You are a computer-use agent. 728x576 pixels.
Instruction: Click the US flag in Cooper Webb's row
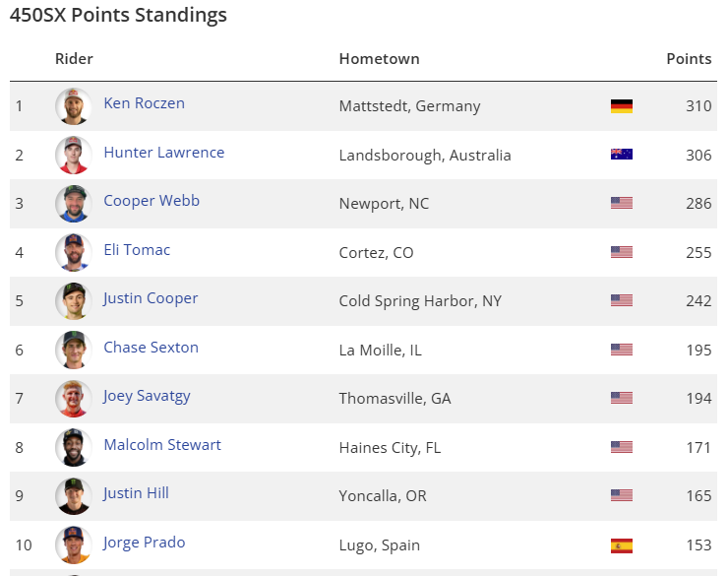coord(621,204)
